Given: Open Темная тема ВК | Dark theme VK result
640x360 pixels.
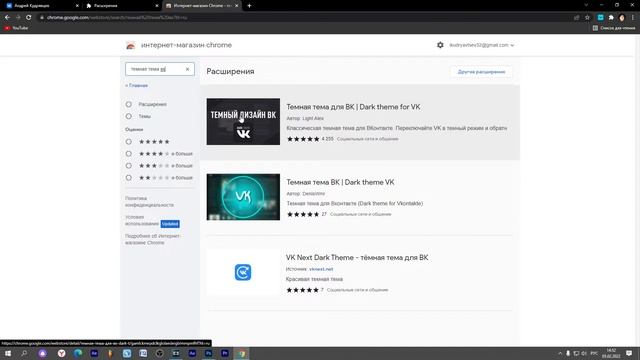Looking at the screenshot, I should [x=340, y=182].
